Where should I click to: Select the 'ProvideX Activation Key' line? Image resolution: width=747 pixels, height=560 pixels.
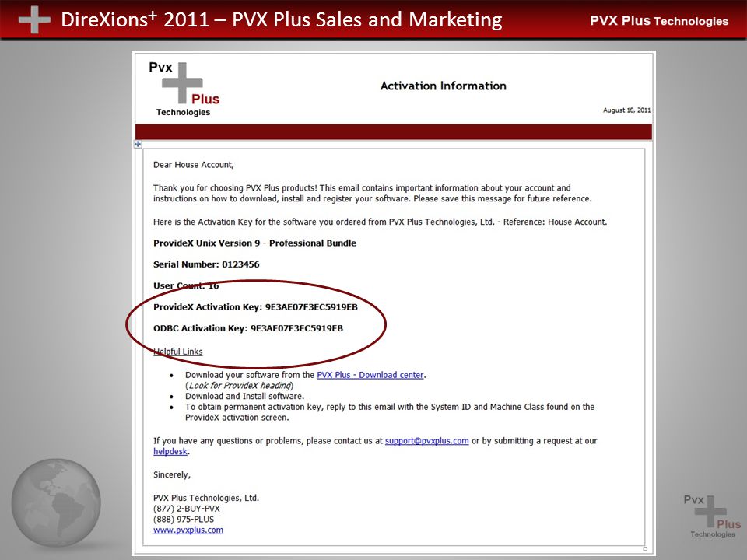(255, 306)
